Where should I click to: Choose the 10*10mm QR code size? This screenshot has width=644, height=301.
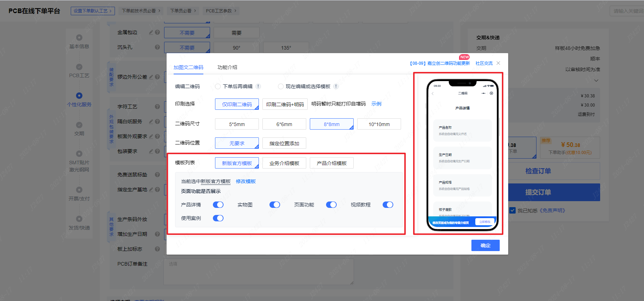point(379,124)
